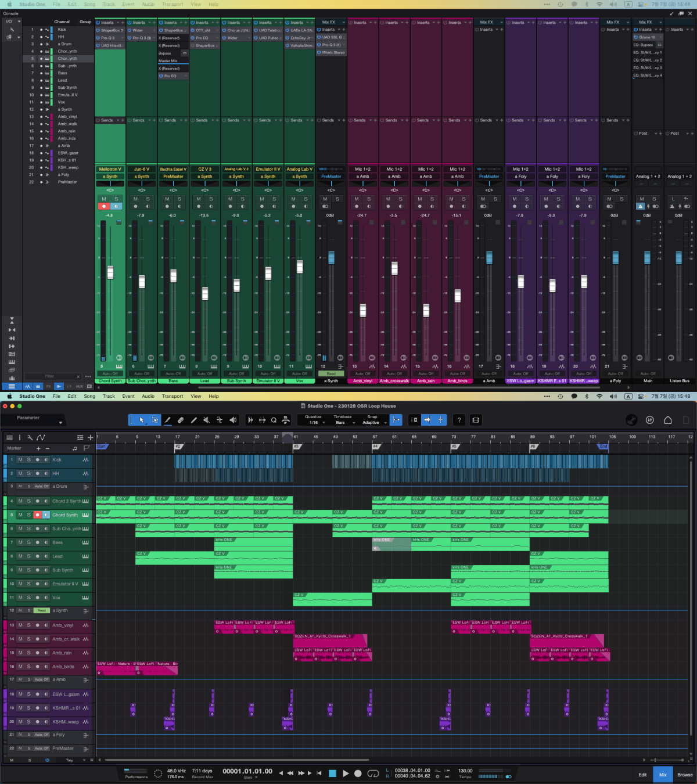
Task: Open the Quantize 1/16 dropdown
Action: tap(314, 422)
